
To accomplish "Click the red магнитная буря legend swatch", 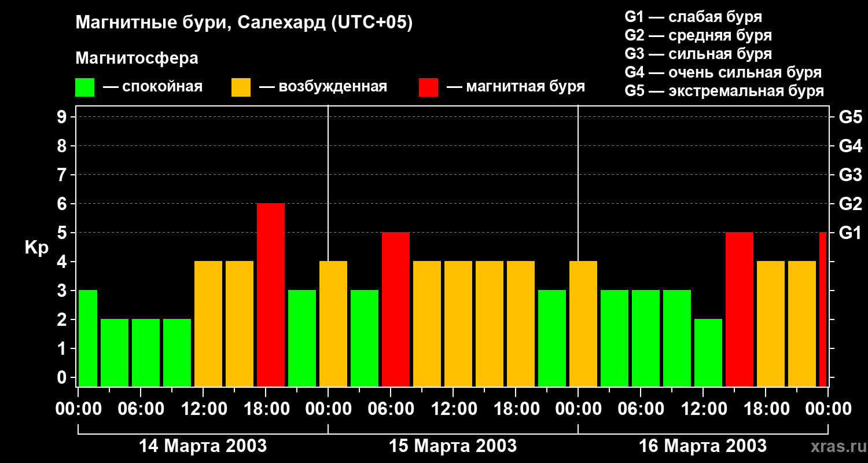I will point(428,87).
